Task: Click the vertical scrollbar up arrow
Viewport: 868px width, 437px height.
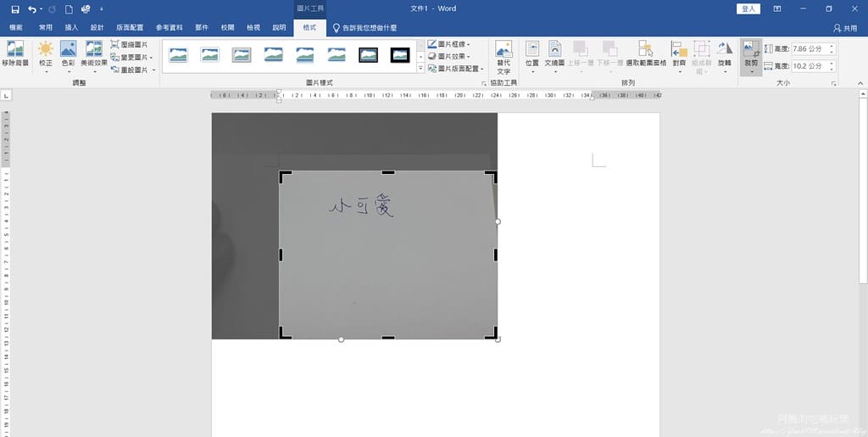Action: pos(863,95)
